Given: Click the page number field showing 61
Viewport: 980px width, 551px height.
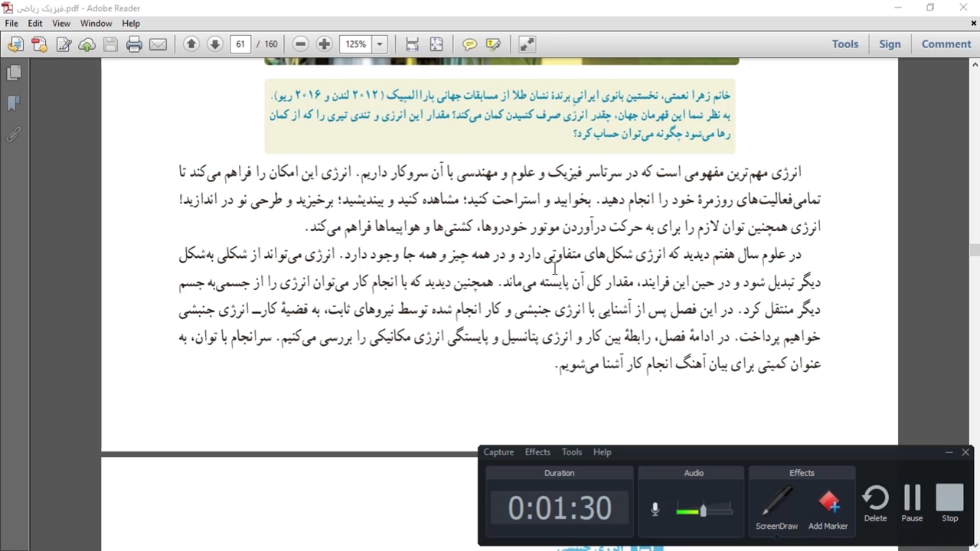Looking at the screenshot, I should click(x=240, y=44).
